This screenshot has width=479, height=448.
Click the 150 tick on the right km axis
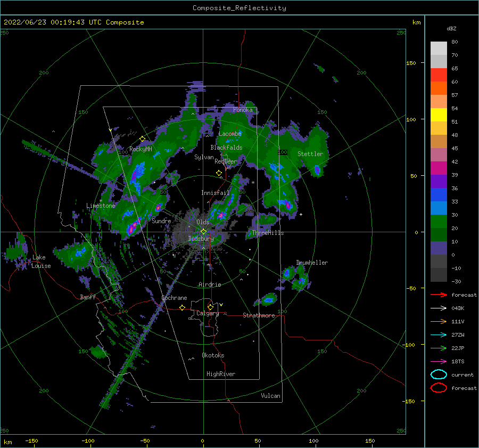pyautogui.click(x=411, y=63)
